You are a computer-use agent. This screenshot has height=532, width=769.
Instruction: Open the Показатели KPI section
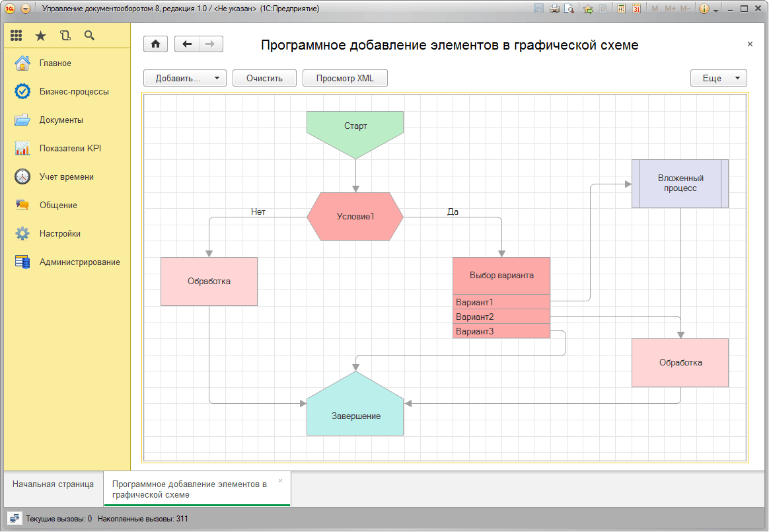pos(69,149)
